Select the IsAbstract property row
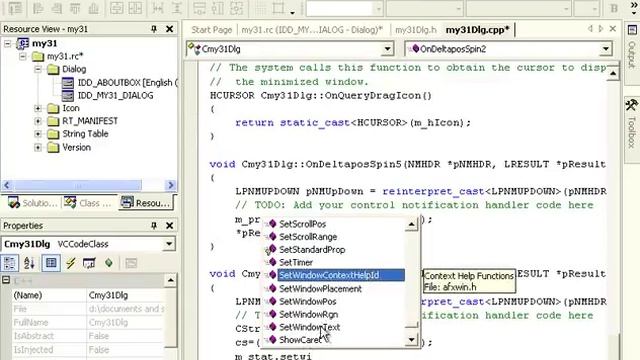The width and height of the screenshot is (640, 360). coord(88,336)
